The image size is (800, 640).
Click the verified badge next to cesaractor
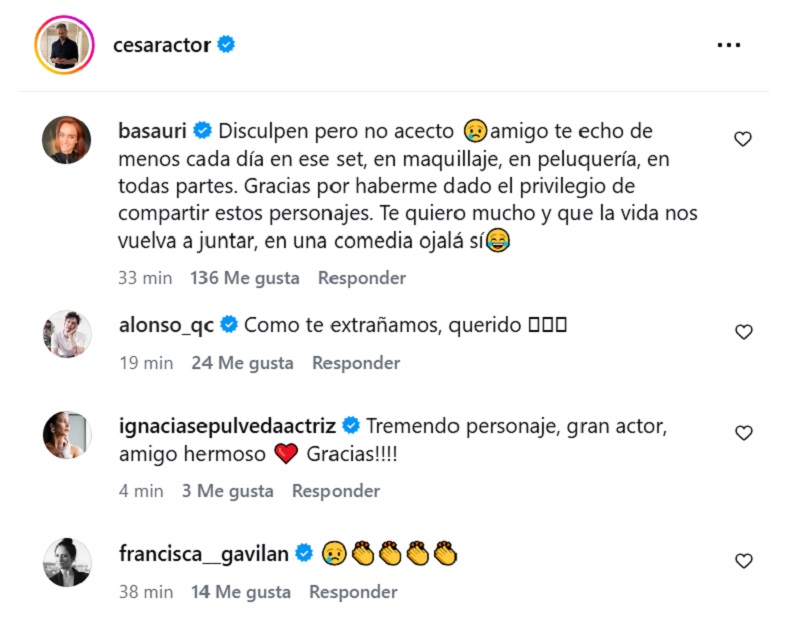click(227, 45)
